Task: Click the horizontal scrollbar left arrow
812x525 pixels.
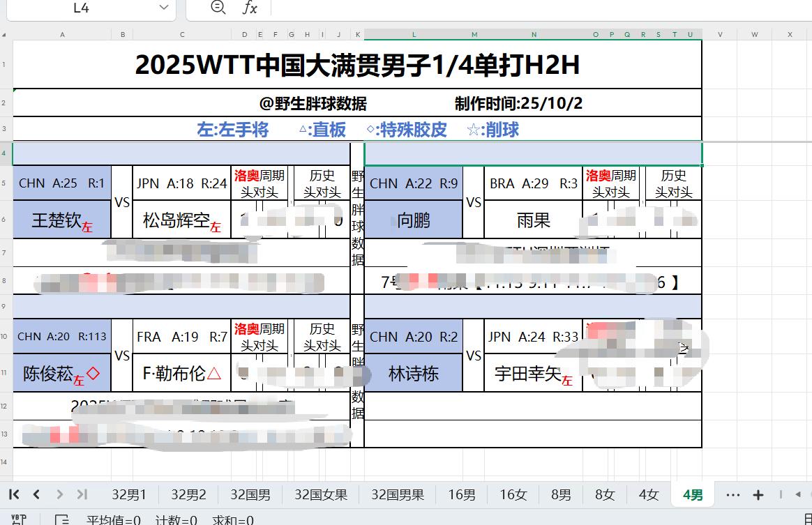Action: (x=798, y=494)
